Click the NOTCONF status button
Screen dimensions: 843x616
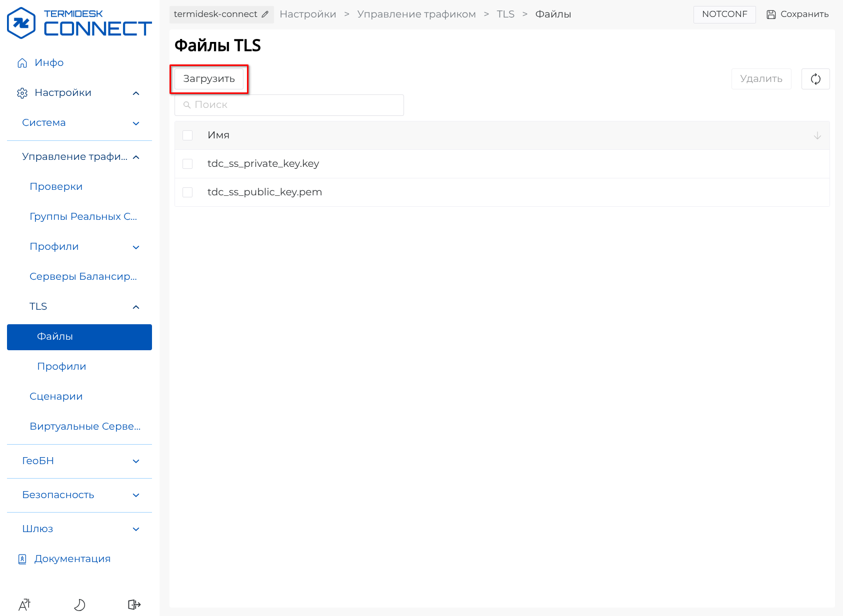(x=724, y=14)
